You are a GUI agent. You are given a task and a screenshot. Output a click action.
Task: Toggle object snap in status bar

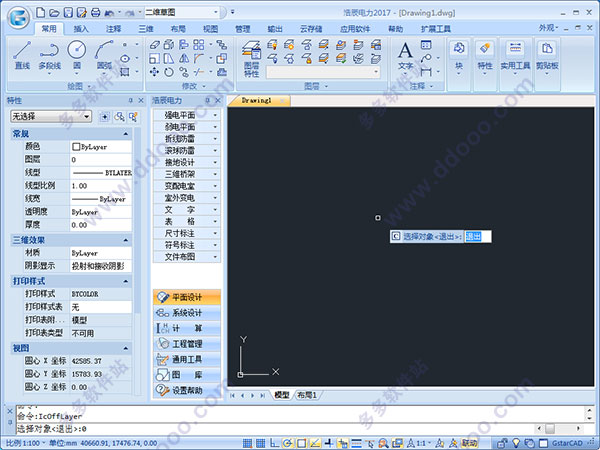301,443
